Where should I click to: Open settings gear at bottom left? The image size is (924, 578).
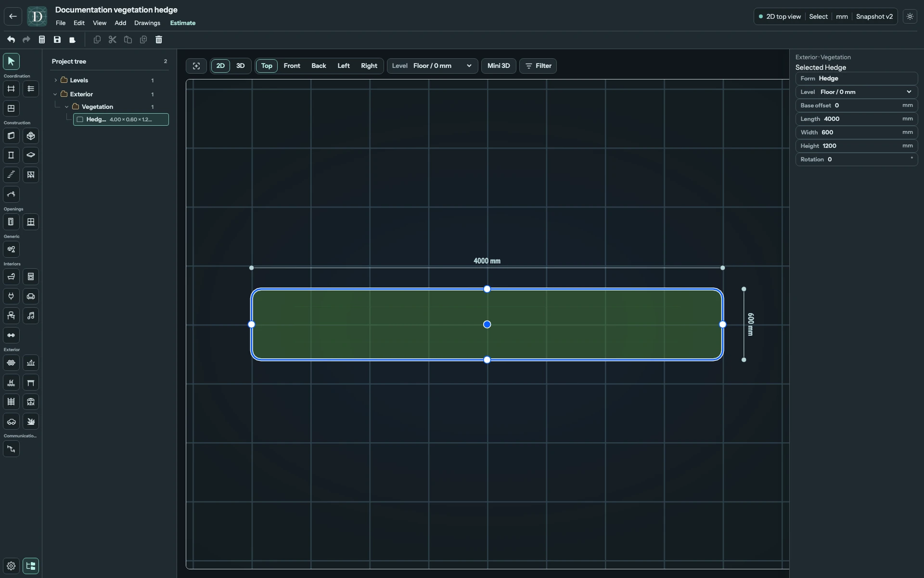coord(11,566)
